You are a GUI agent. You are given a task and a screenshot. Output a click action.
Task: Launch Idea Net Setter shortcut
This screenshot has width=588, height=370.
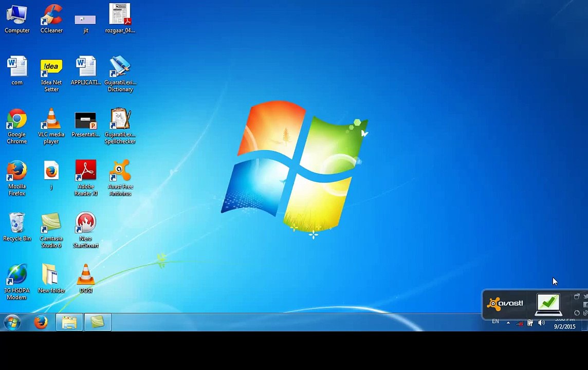click(x=51, y=75)
